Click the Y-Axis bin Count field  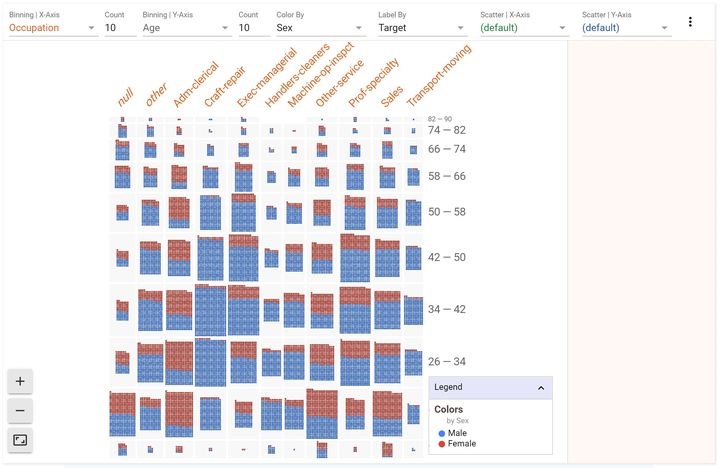(254, 28)
